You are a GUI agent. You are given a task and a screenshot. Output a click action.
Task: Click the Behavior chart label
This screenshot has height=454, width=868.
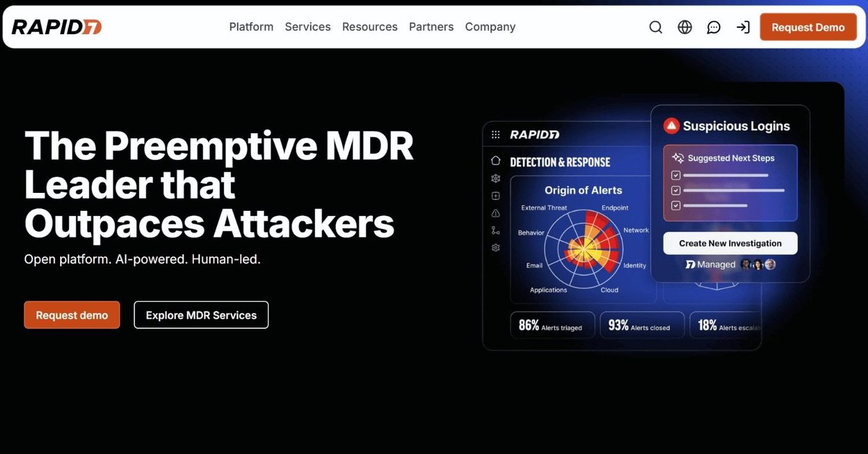(x=531, y=233)
